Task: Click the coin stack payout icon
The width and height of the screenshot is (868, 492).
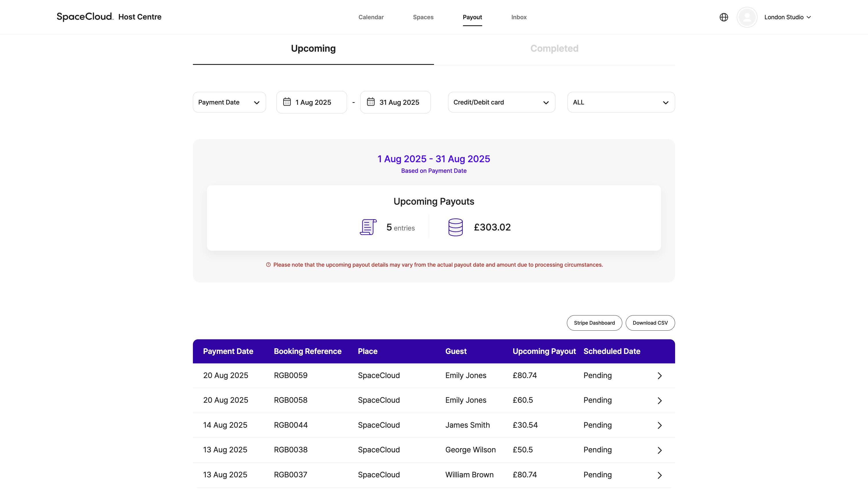Action: click(455, 227)
